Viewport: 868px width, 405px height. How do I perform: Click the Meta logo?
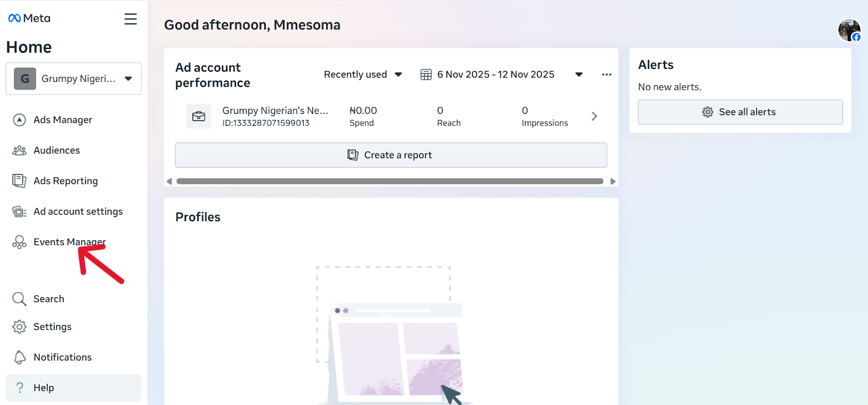click(29, 18)
